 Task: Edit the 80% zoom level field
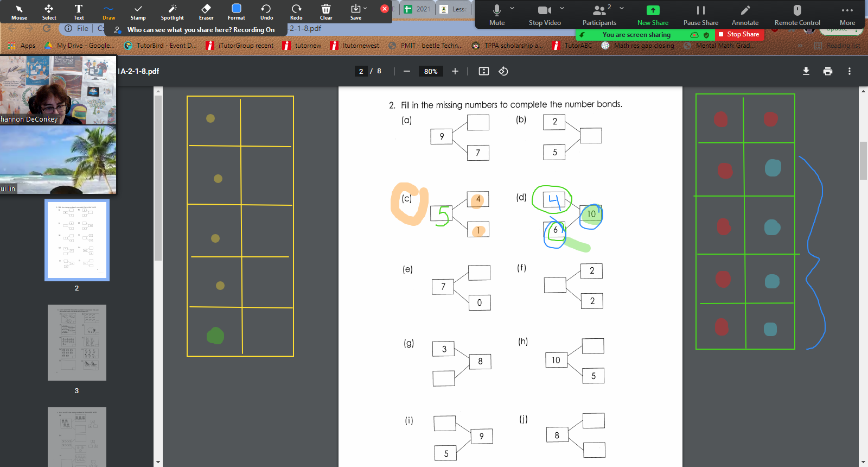[431, 71]
